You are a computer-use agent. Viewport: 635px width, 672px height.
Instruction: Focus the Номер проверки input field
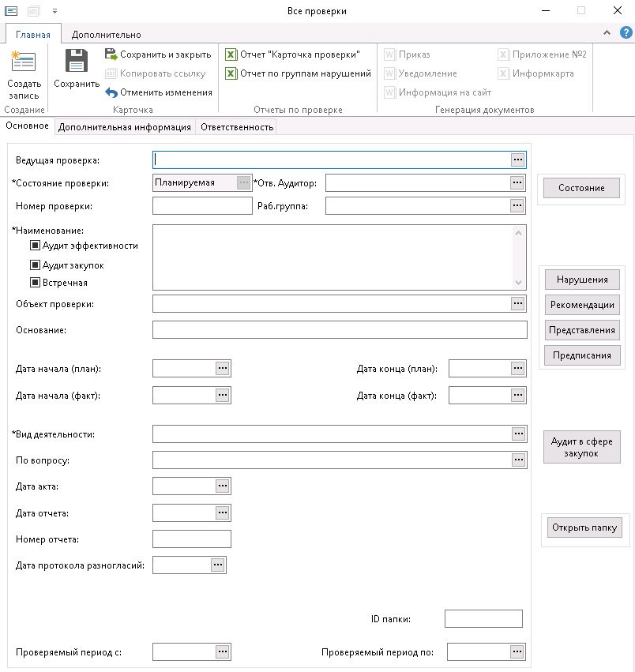[202, 206]
